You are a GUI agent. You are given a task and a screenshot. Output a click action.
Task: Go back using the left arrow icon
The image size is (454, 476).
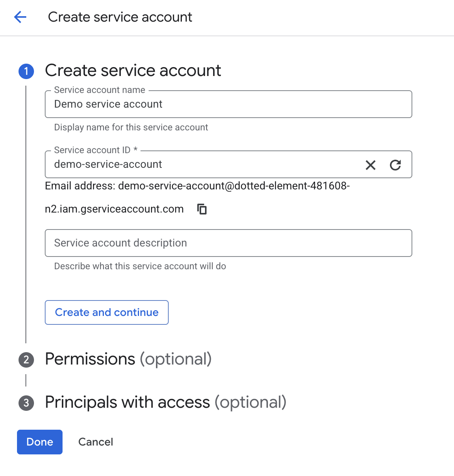(20, 17)
